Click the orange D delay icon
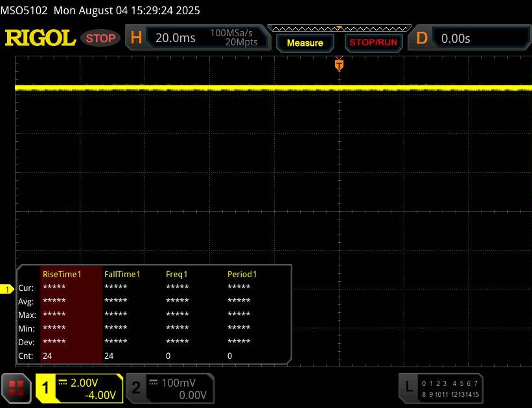This screenshot has height=408, width=532. point(422,38)
